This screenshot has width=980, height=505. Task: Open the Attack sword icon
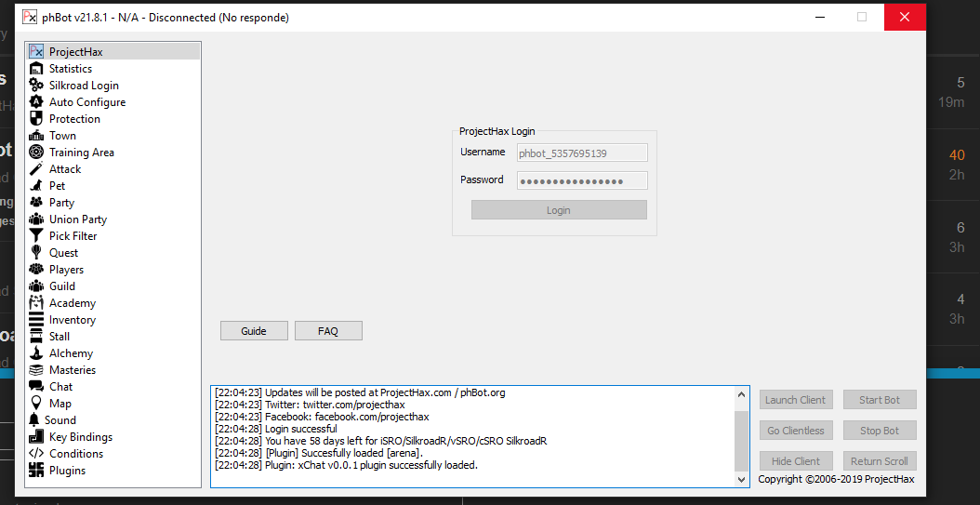36,169
